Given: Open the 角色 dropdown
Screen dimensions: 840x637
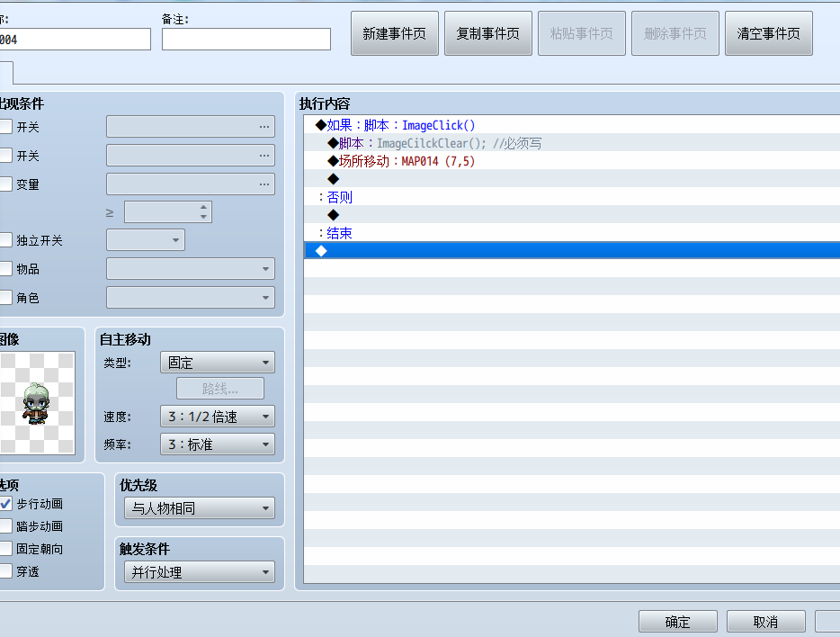Looking at the screenshot, I should 191,297.
